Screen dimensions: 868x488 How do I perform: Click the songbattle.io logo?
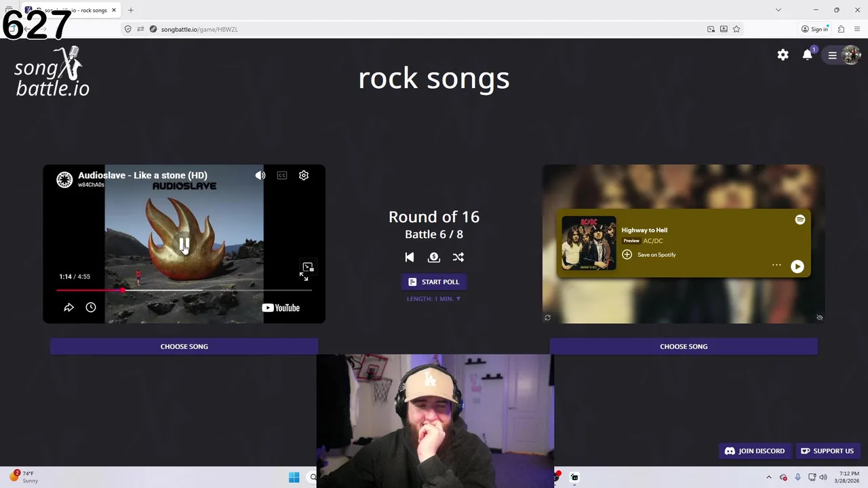pyautogui.click(x=52, y=72)
